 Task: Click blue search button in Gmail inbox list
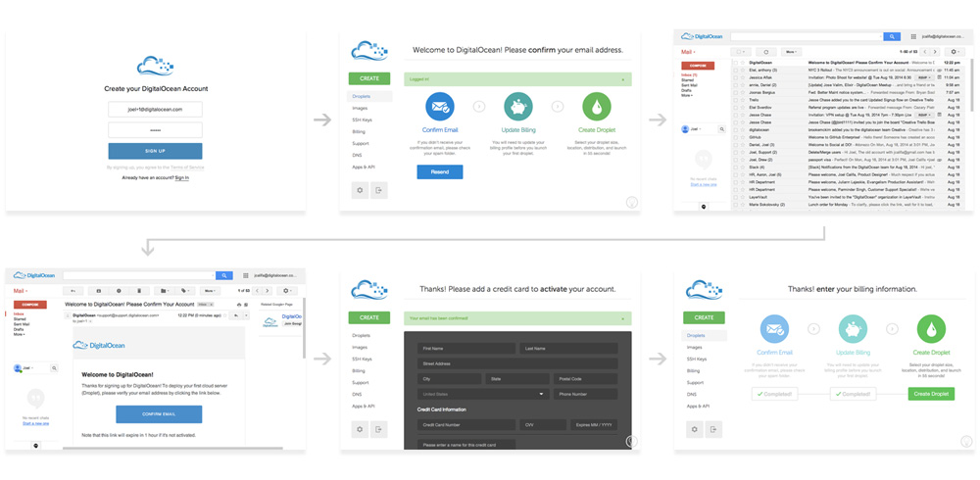pos(892,36)
